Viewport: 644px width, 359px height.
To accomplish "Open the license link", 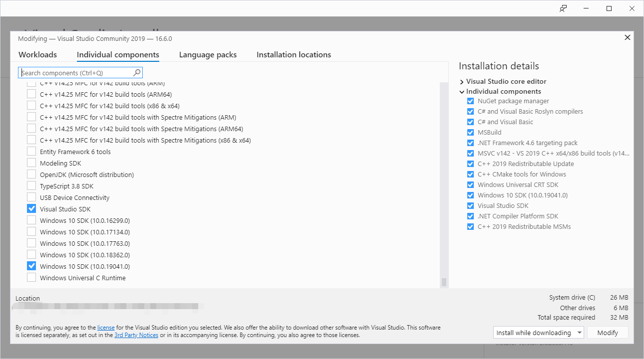I will coord(106,327).
